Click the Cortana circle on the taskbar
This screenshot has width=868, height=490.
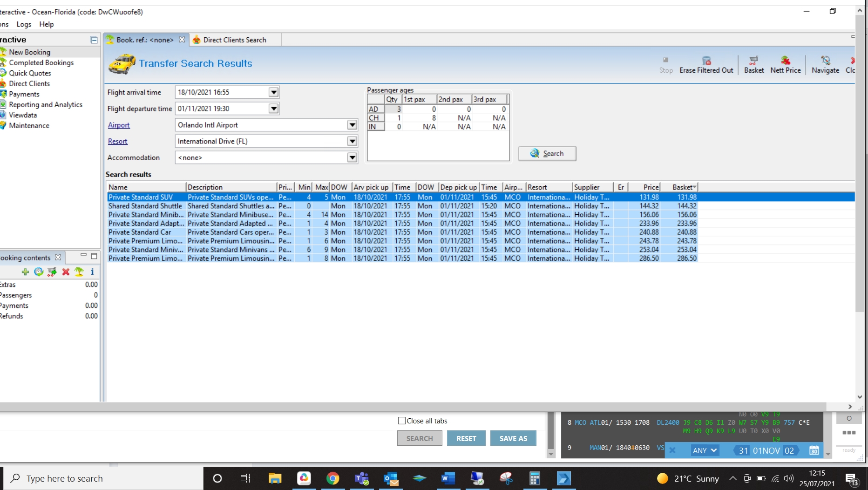[x=217, y=478]
